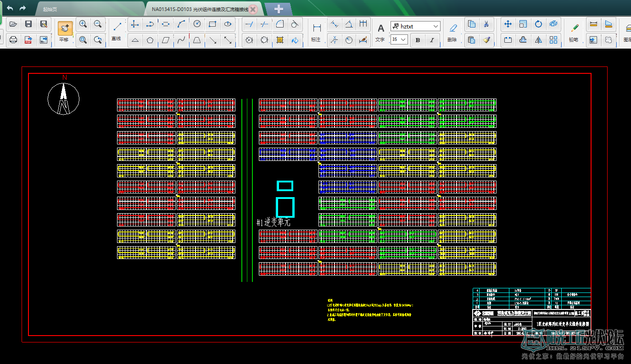Click the hatch pattern tool

[x=279, y=40]
